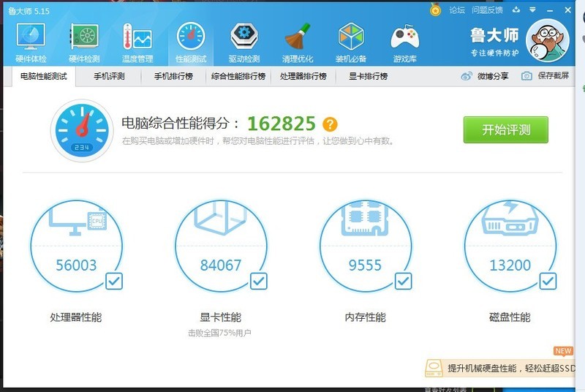The image size is (585, 392).
Task: Uncheck the 显卡性能 checkbox
Action: click(259, 282)
